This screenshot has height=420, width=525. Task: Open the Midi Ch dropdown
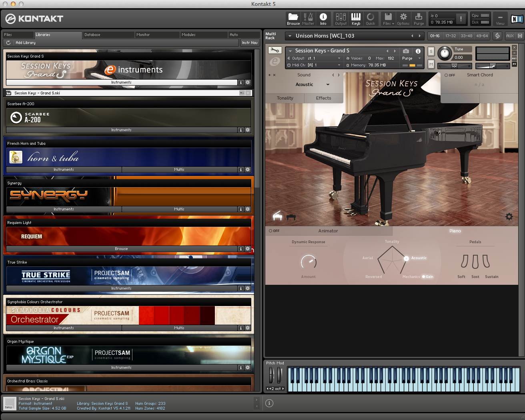(x=339, y=65)
